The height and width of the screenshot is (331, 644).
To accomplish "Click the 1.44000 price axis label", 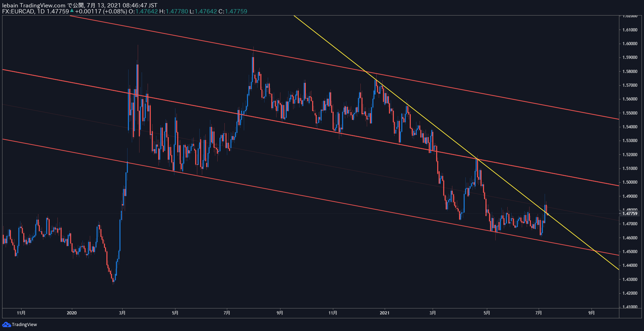I will click(x=630, y=265).
